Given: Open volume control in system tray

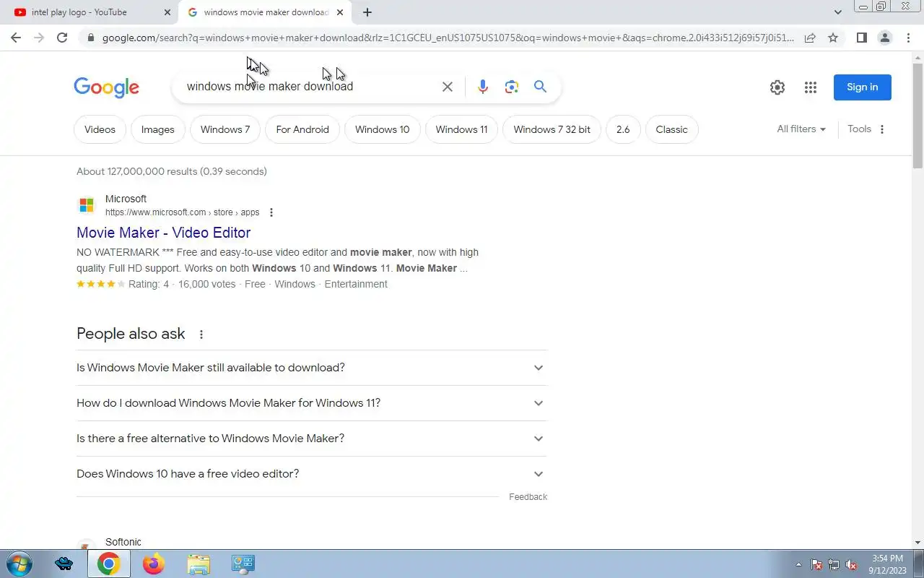Looking at the screenshot, I should click(851, 564).
